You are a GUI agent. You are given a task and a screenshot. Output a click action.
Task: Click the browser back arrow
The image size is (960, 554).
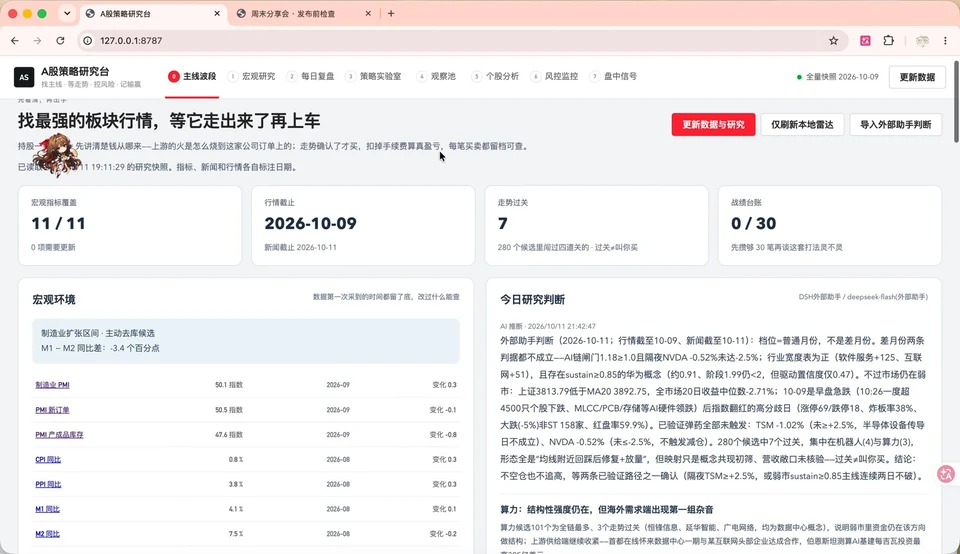[x=15, y=40]
